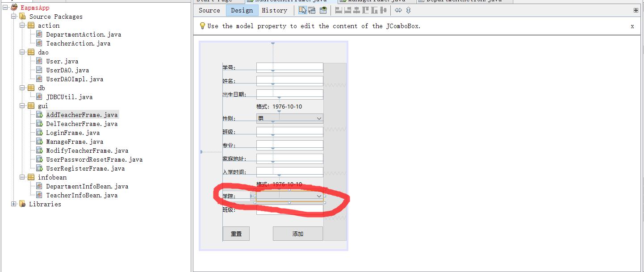Click the ManageFrame.java form file icon
This screenshot has height=272, width=644.
pyautogui.click(x=39, y=142)
